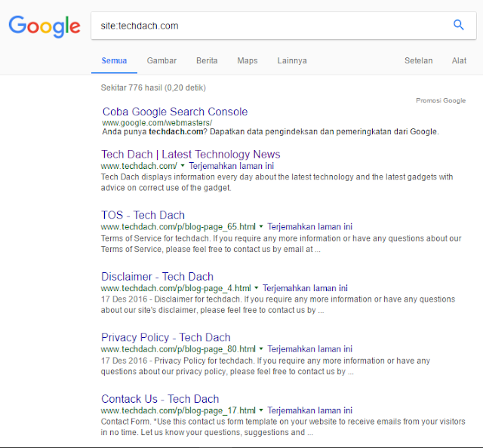Viewport: 483px width, 448px height.
Task: Open the Disclaimer - Tech Dach result
Action: pyautogui.click(x=157, y=277)
